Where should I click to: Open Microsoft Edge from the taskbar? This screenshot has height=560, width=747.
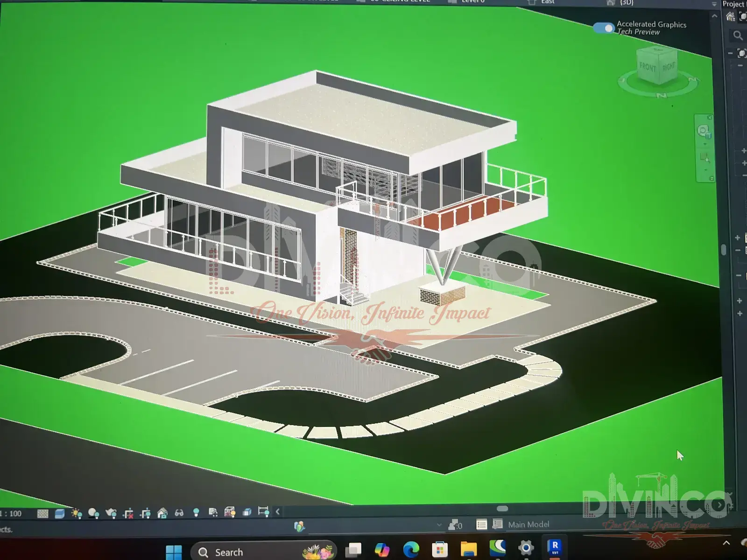coord(411,550)
